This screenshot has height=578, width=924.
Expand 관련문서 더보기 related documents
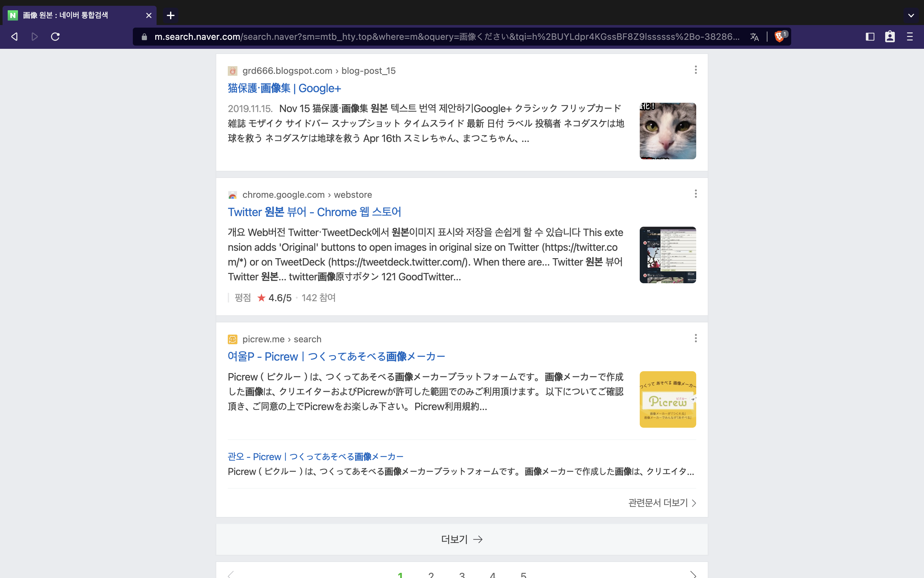click(663, 503)
